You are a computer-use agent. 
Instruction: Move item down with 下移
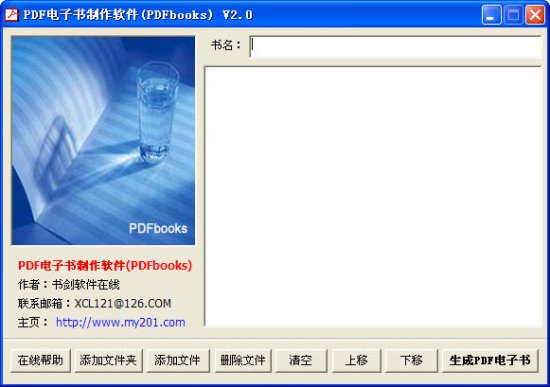click(411, 360)
